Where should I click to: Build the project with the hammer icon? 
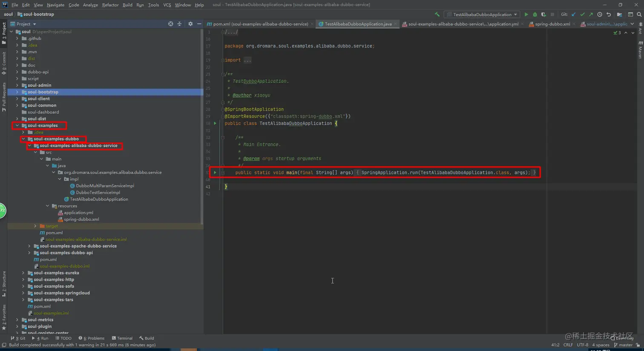coord(437,14)
